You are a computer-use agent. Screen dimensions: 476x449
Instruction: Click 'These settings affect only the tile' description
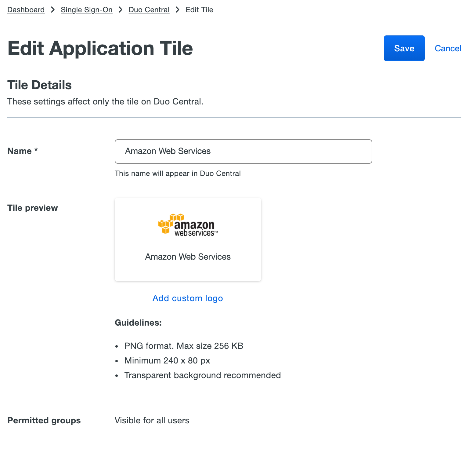click(105, 101)
